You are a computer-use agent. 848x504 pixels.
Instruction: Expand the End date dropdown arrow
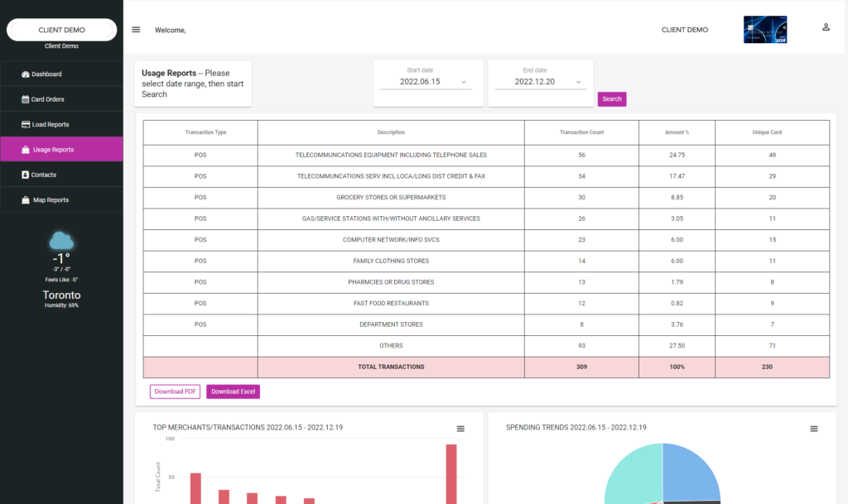point(578,82)
